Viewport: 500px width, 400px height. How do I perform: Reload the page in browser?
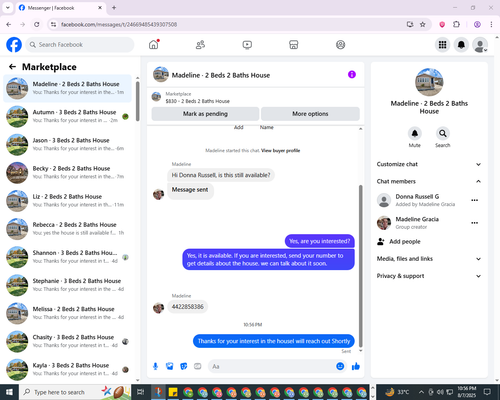37,24
